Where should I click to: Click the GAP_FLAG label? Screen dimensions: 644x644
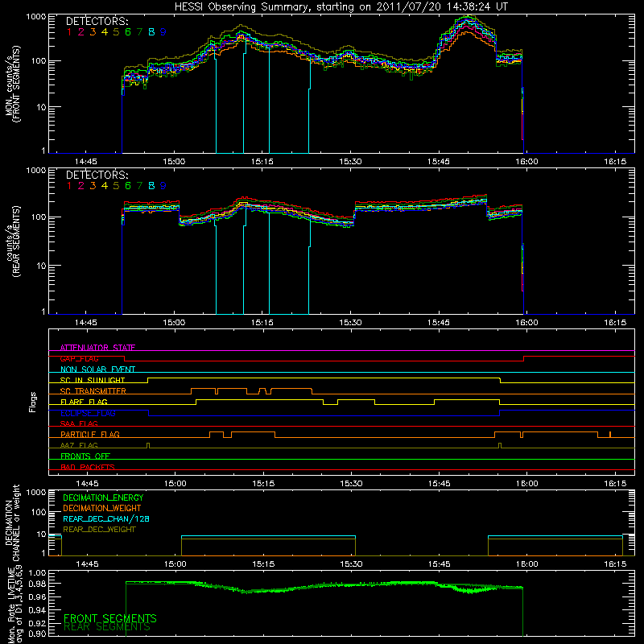pyautogui.click(x=79, y=358)
